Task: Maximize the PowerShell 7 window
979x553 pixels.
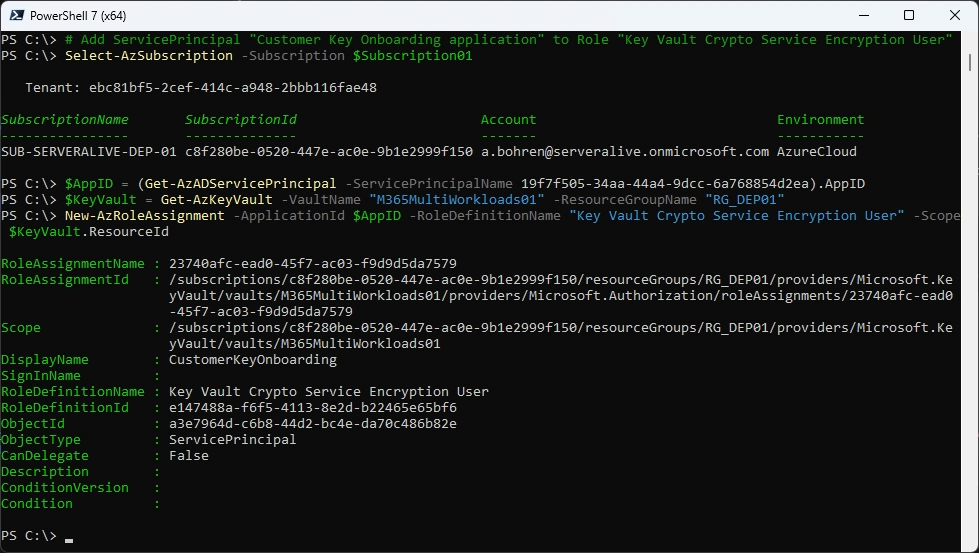Action: [909, 16]
